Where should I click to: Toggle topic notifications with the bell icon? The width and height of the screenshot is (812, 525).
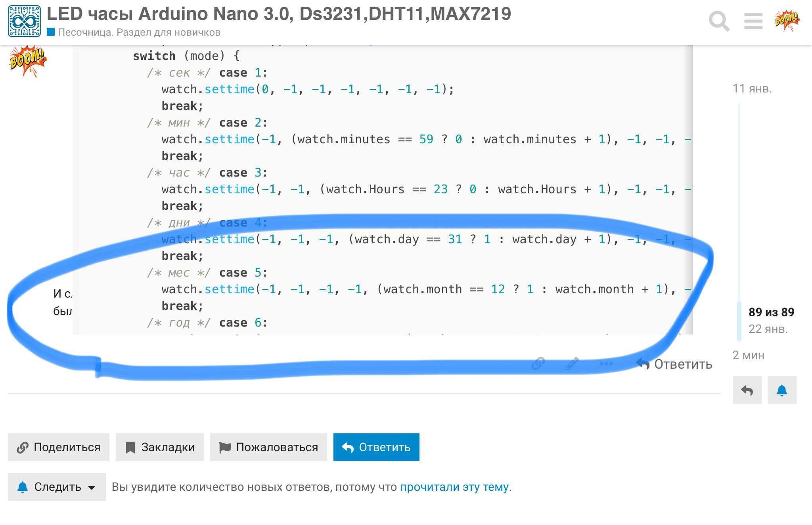(782, 390)
